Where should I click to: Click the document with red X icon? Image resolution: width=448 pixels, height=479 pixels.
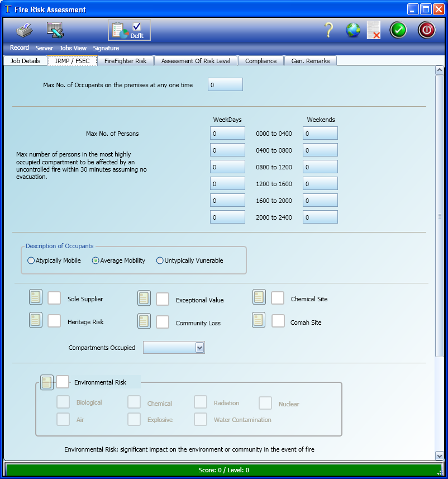(x=374, y=30)
